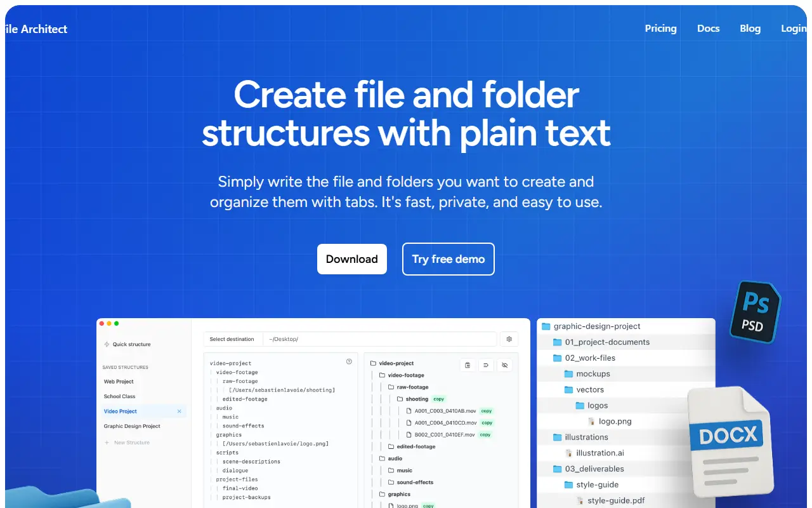
Task: Select the logos folder row
Action: click(x=626, y=406)
